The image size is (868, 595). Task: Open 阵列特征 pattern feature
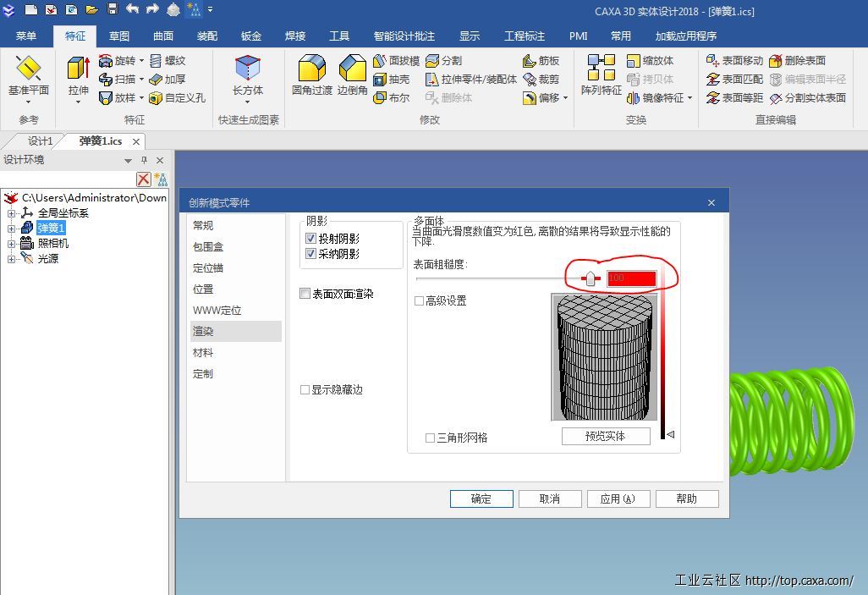pos(602,76)
